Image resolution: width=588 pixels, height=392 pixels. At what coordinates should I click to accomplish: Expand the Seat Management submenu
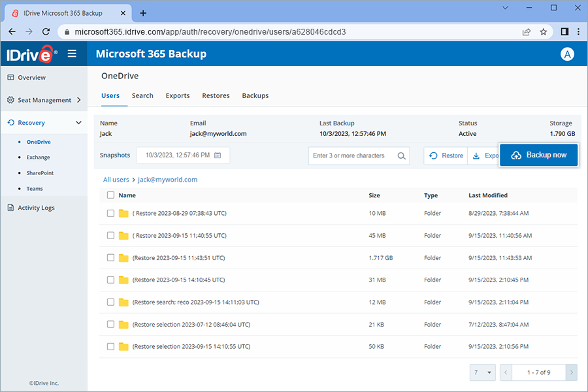(x=79, y=100)
